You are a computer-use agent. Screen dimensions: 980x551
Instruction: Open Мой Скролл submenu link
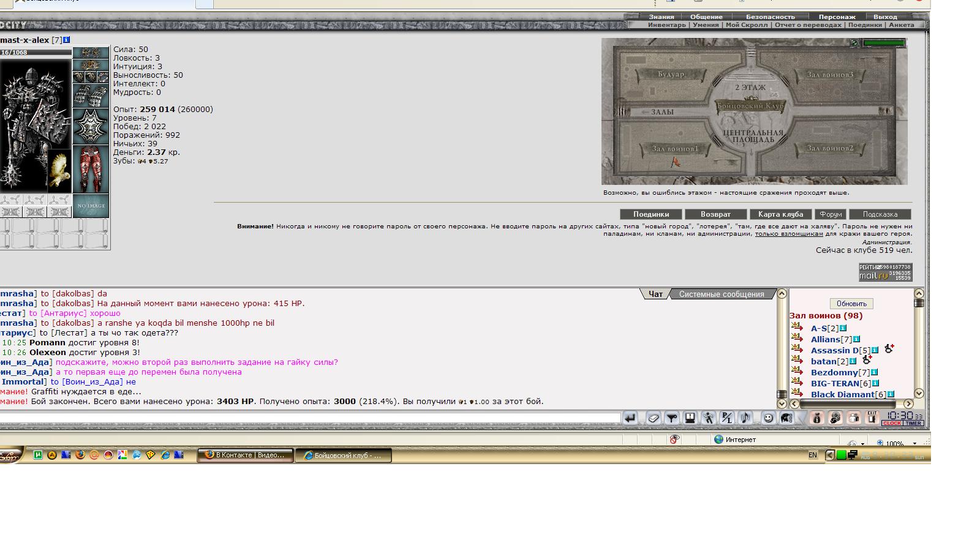pyautogui.click(x=747, y=25)
